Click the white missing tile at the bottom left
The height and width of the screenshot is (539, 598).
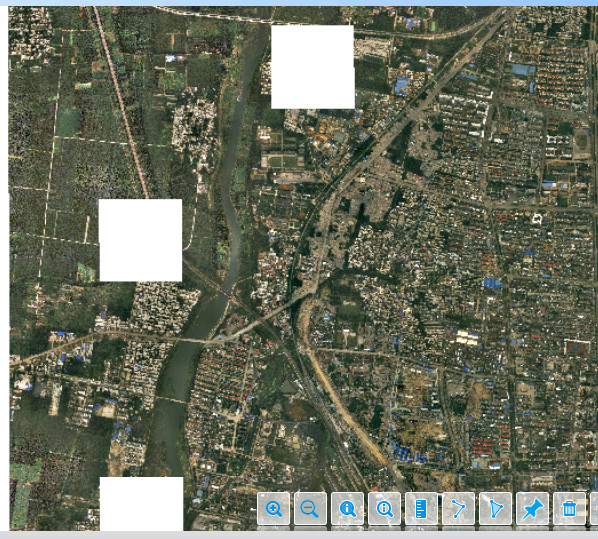click(141, 504)
